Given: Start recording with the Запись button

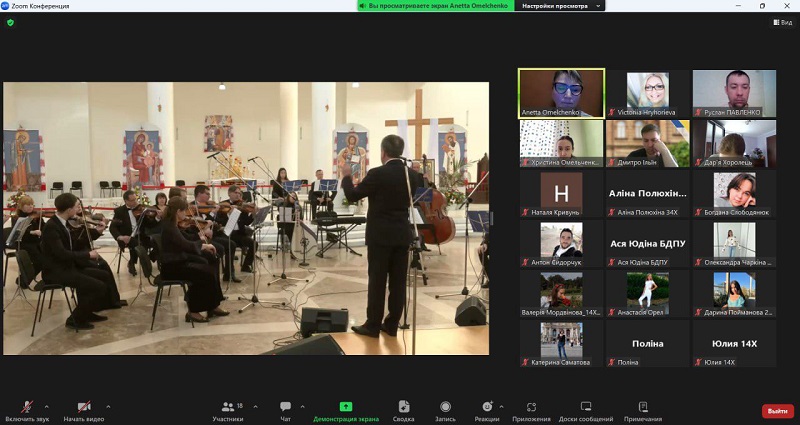Looking at the screenshot, I should click(445, 408).
